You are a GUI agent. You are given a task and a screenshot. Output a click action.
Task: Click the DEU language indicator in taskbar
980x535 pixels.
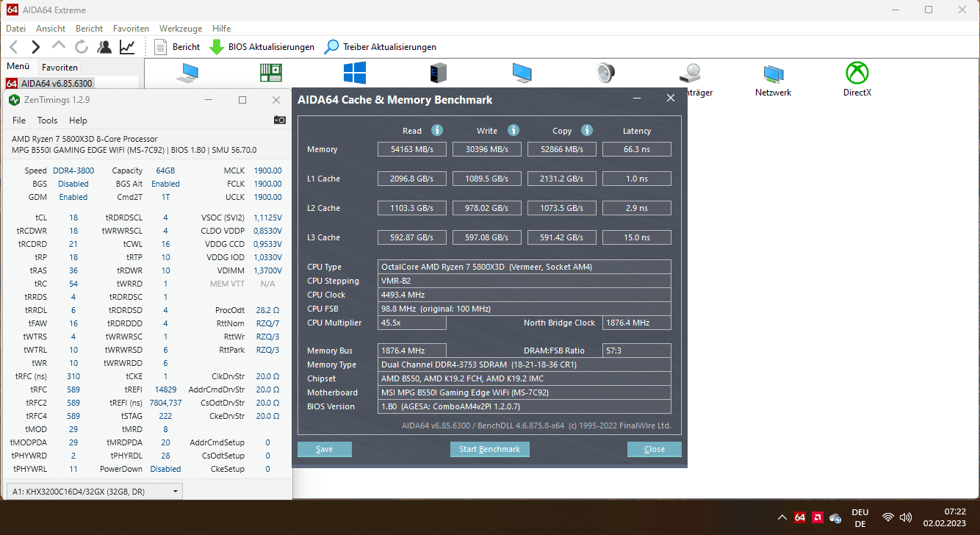pos(860,517)
